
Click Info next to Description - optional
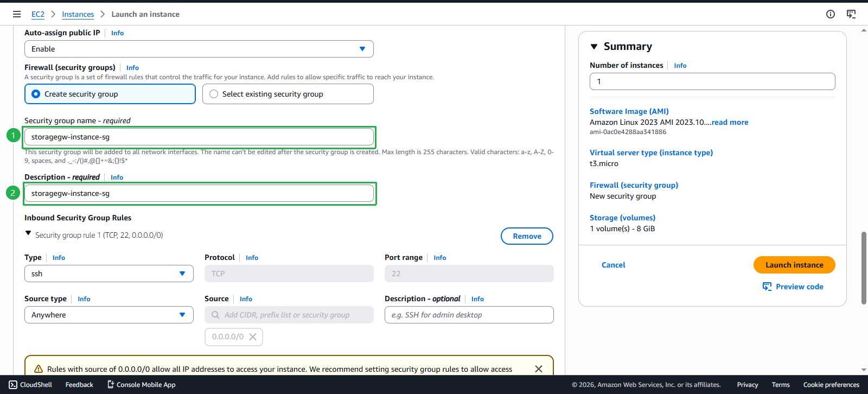(477, 299)
